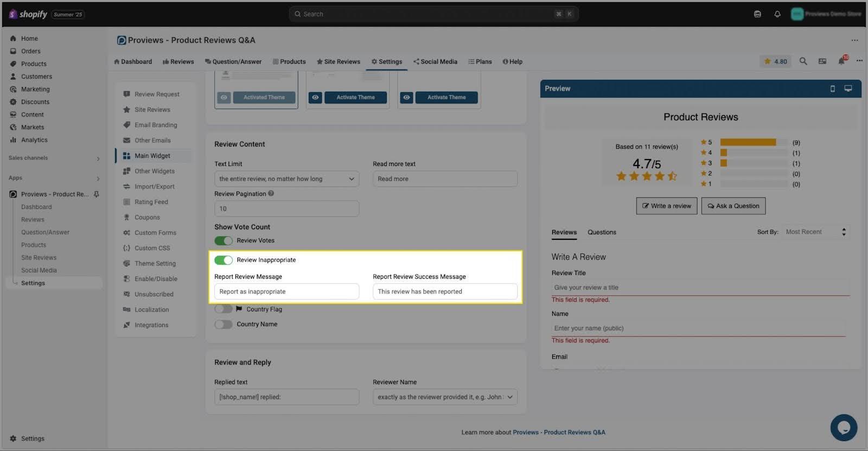
Task: Click the Shopify top bar bell icon
Action: point(777,14)
